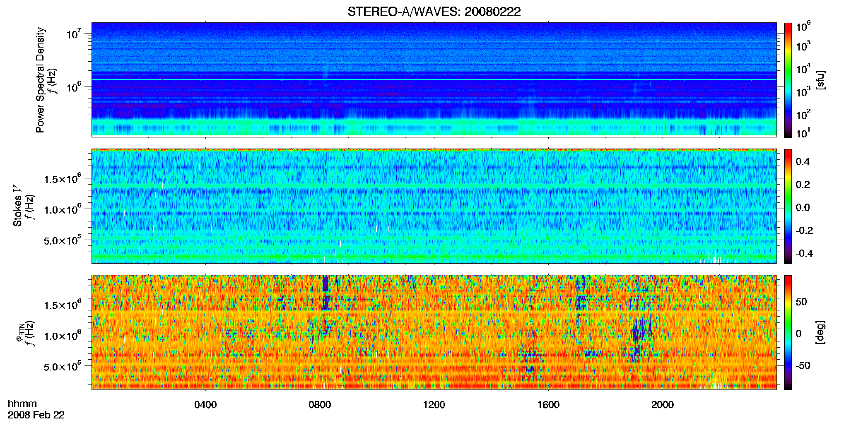Click the 10⁷ frequency tick on the top panel
The height and width of the screenshot is (447, 868).
[x=74, y=34]
